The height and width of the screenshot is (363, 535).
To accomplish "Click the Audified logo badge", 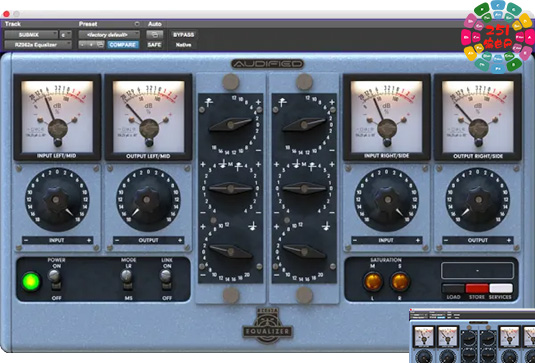I will tap(267, 64).
